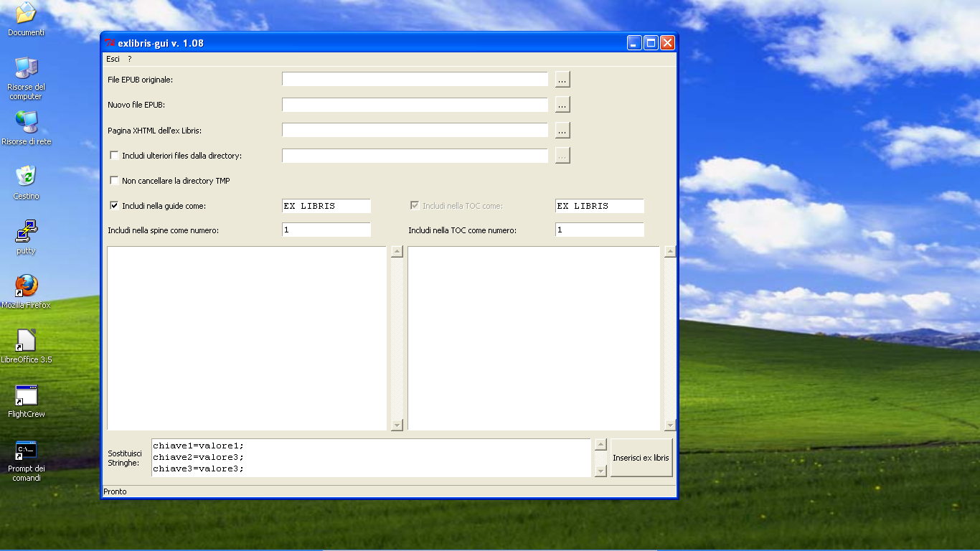Image resolution: width=980 pixels, height=551 pixels.
Task: Click the line chiave3=valore3;
Action: (x=199, y=468)
